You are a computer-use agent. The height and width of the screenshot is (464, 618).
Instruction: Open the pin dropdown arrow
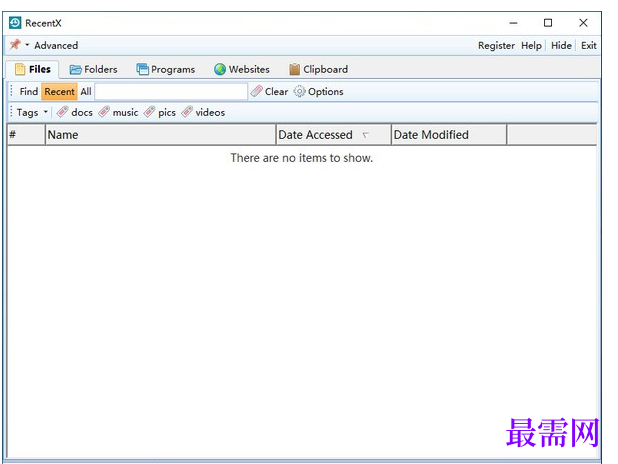pyautogui.click(x=27, y=45)
